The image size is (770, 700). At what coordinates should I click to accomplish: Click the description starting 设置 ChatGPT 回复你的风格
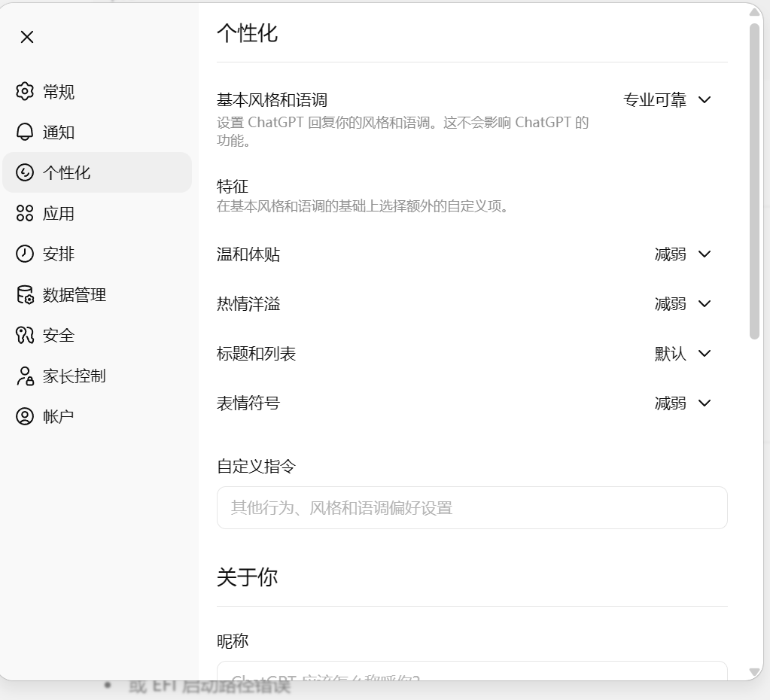pos(403,131)
